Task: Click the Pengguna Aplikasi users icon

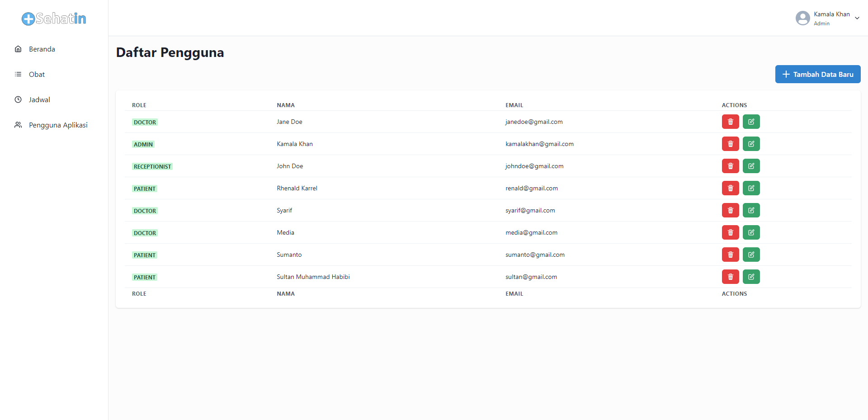Action: point(18,125)
